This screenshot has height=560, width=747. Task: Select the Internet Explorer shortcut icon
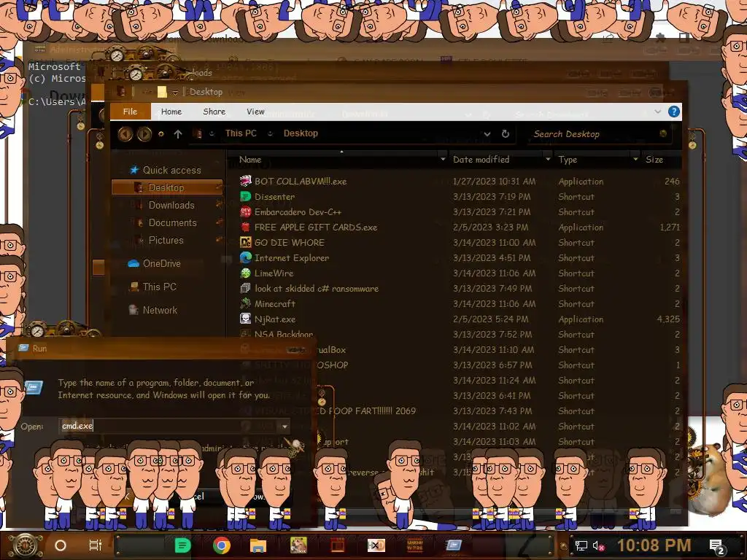point(245,257)
